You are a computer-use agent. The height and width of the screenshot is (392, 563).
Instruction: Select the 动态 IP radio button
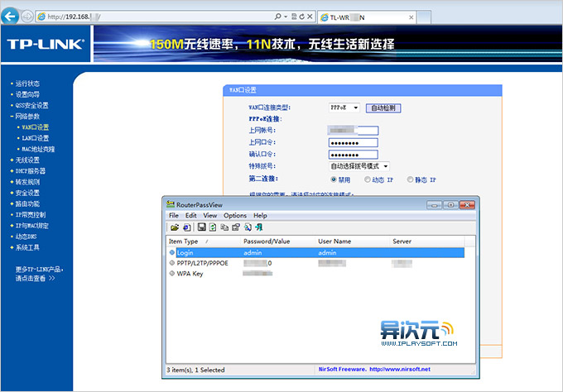pyautogui.click(x=365, y=179)
